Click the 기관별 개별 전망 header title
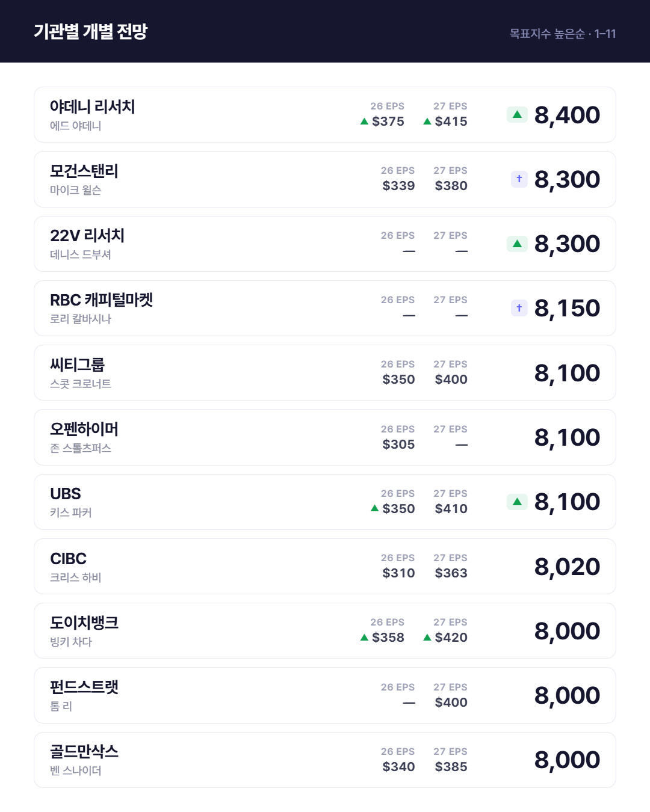650x812 pixels. [x=90, y=31]
